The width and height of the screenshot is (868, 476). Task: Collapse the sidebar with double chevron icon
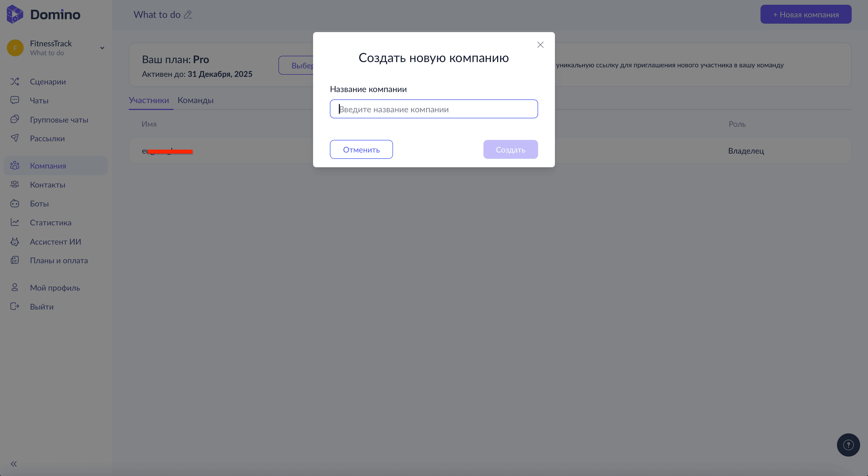(14, 464)
